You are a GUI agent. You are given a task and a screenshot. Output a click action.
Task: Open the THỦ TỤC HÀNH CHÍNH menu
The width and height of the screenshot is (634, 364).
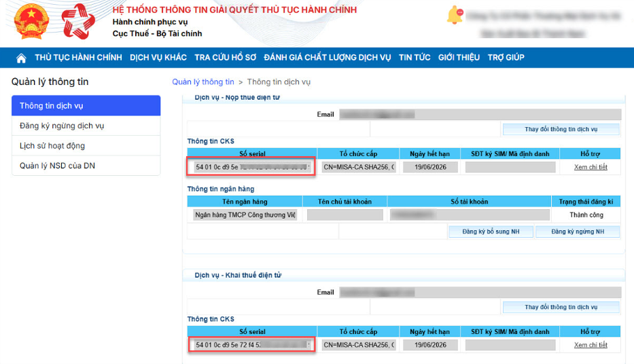click(x=78, y=58)
